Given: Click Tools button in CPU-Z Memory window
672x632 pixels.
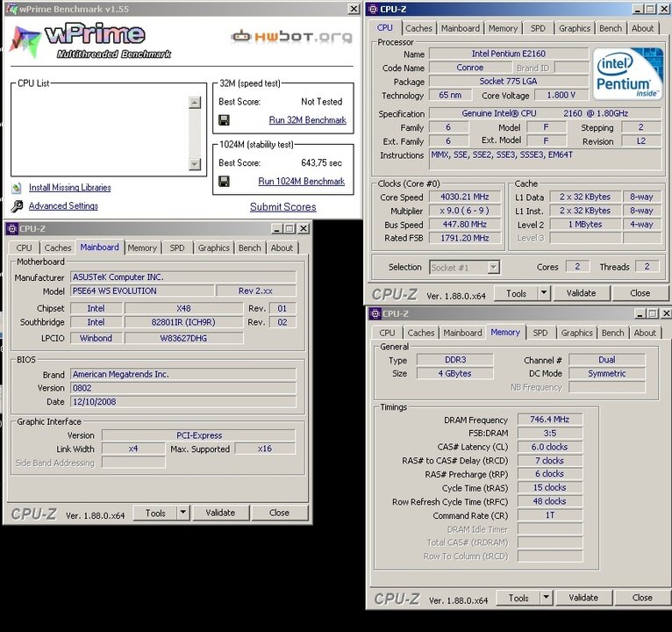Looking at the screenshot, I should tap(518, 597).
